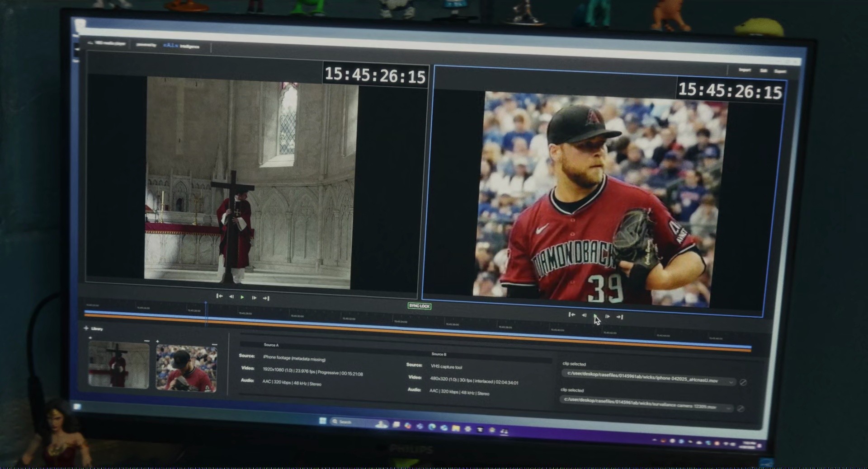
Task: Select the Source A header
Action: (271, 345)
